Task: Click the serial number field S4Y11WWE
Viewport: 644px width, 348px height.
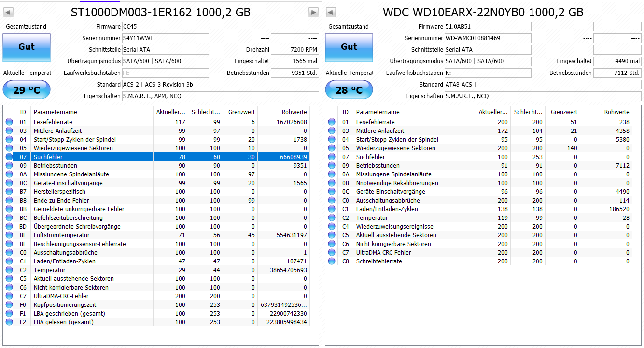Action: [166, 38]
